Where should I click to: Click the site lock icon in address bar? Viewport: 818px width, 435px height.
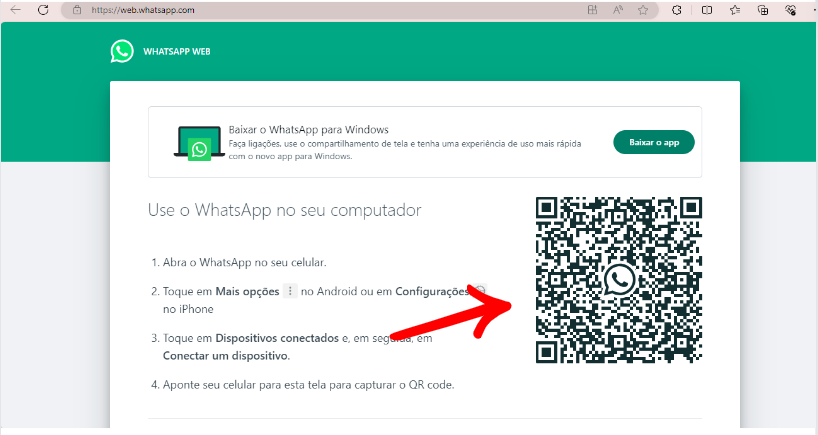[77, 9]
